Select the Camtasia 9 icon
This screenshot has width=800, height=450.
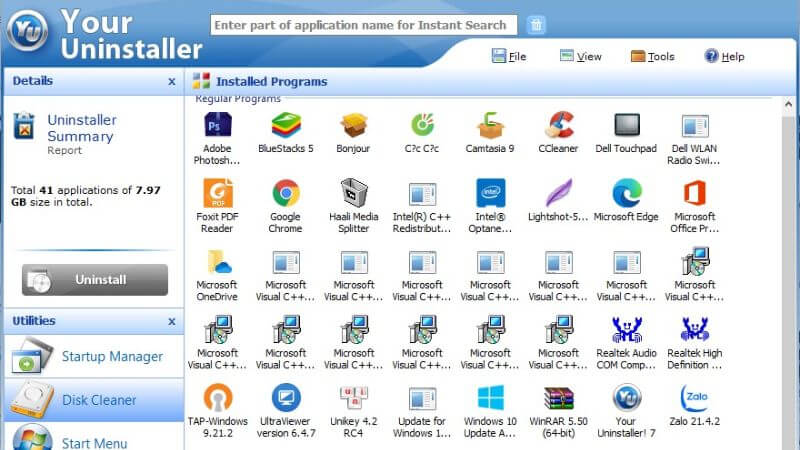[490, 125]
